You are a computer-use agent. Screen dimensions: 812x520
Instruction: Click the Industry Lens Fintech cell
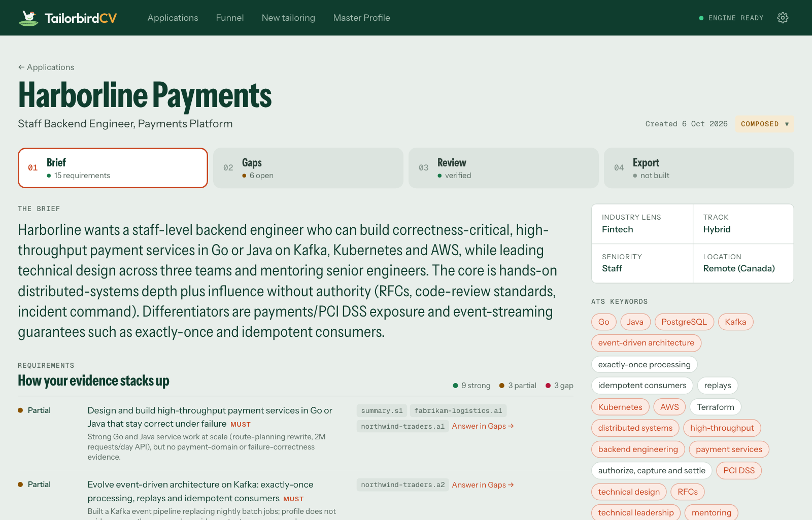tap(642, 224)
